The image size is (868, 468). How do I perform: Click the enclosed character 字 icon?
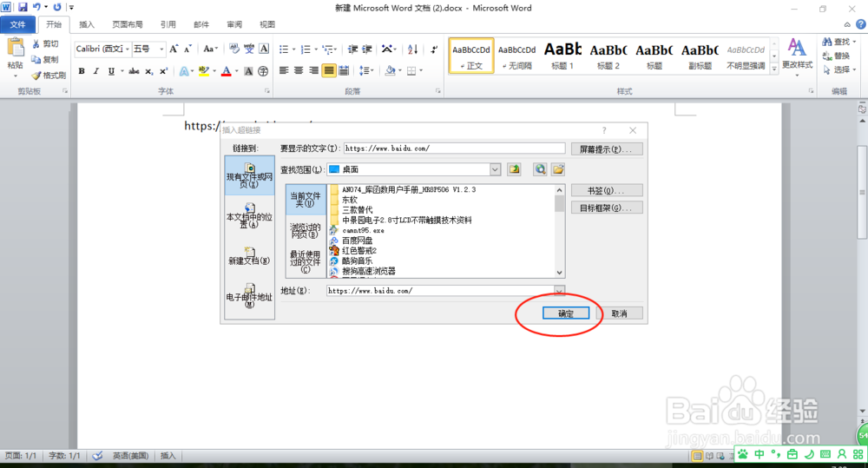coord(263,71)
